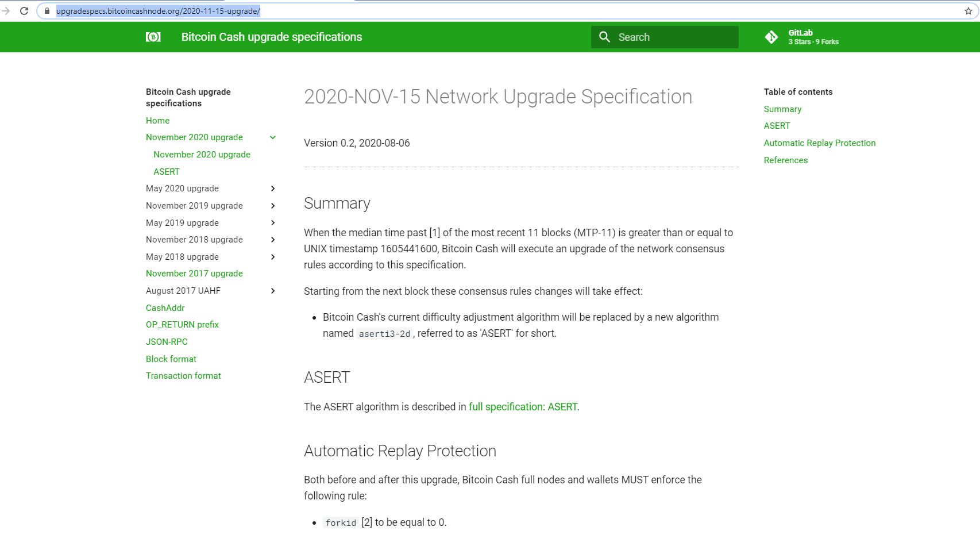Click the 'November 2019 upgrade' sidebar label

[x=194, y=206]
